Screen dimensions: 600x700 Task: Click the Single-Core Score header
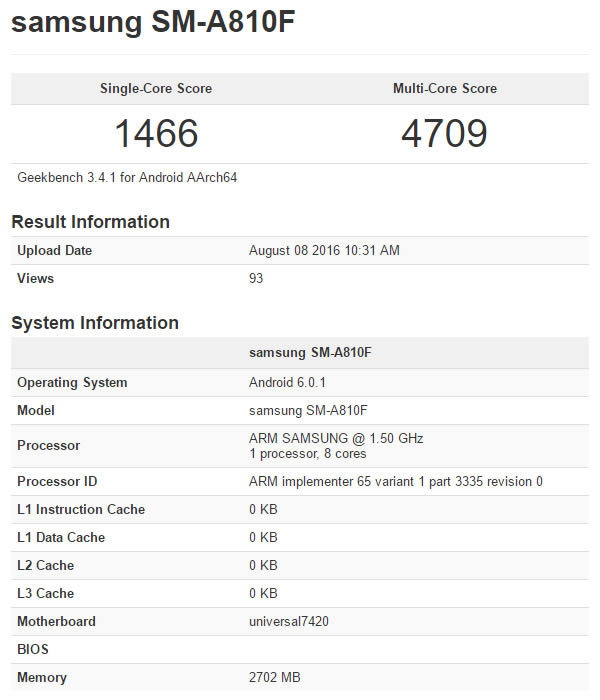click(x=156, y=88)
